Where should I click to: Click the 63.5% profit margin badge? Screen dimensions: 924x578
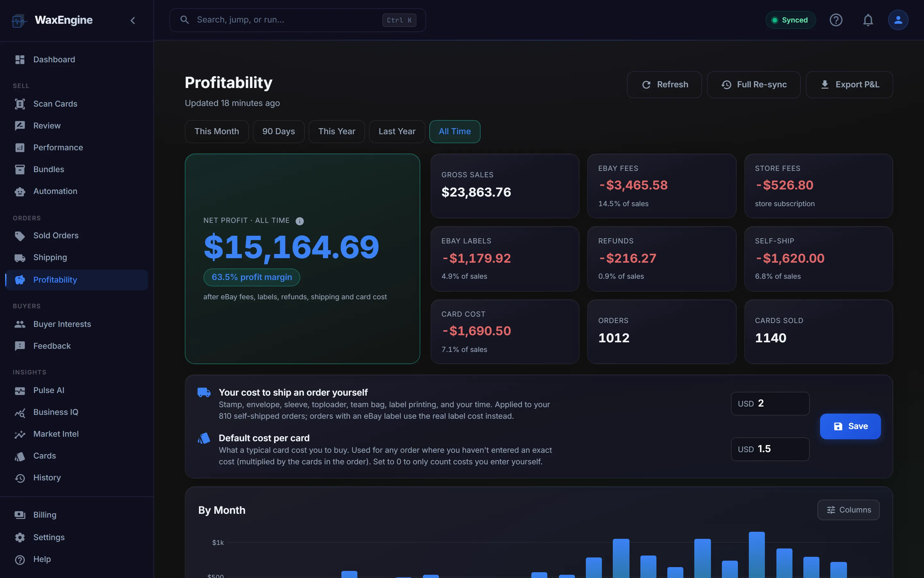click(x=252, y=277)
